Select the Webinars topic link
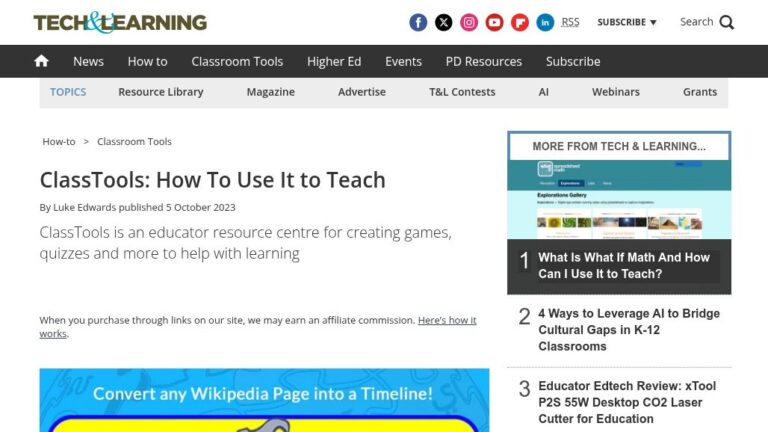 [x=616, y=92]
